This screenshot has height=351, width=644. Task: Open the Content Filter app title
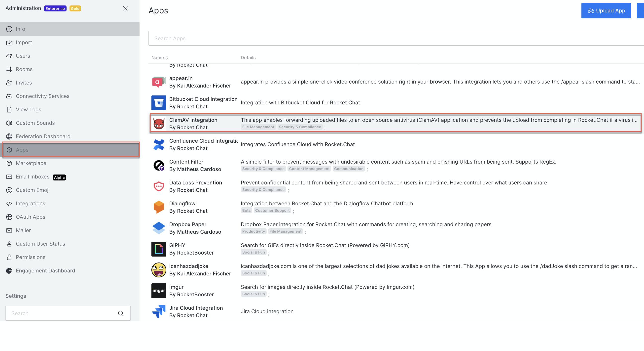pyautogui.click(x=186, y=162)
